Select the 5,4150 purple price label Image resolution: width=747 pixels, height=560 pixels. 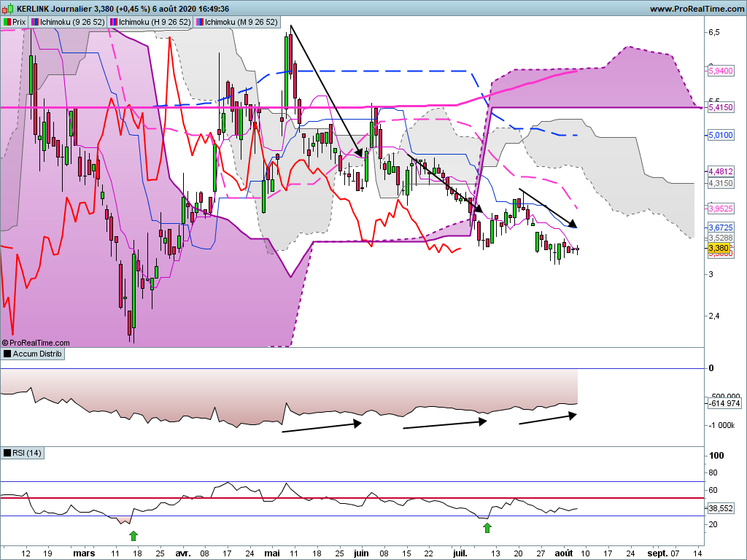(721, 108)
